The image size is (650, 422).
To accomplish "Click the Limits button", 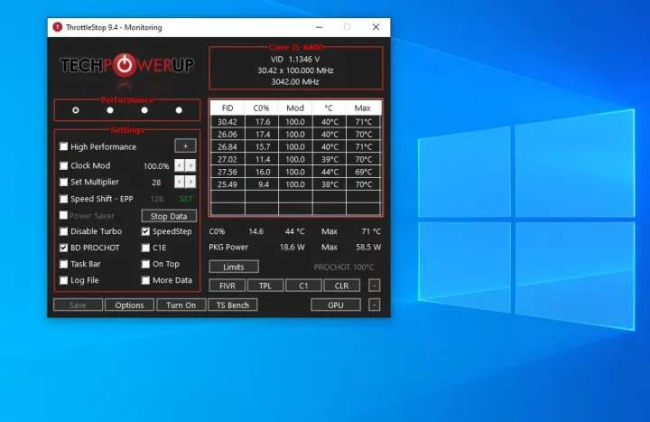I will click(234, 267).
